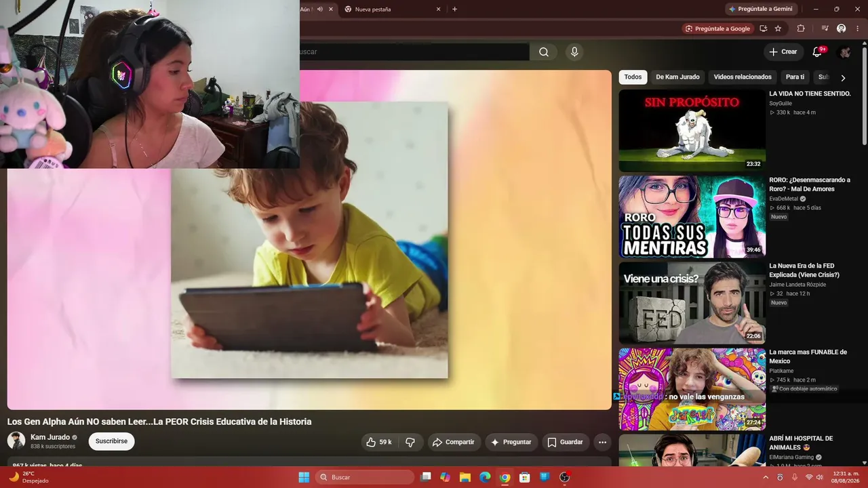This screenshot has width=868, height=488.
Task: Open the Chrome profile avatar
Action: click(842, 28)
